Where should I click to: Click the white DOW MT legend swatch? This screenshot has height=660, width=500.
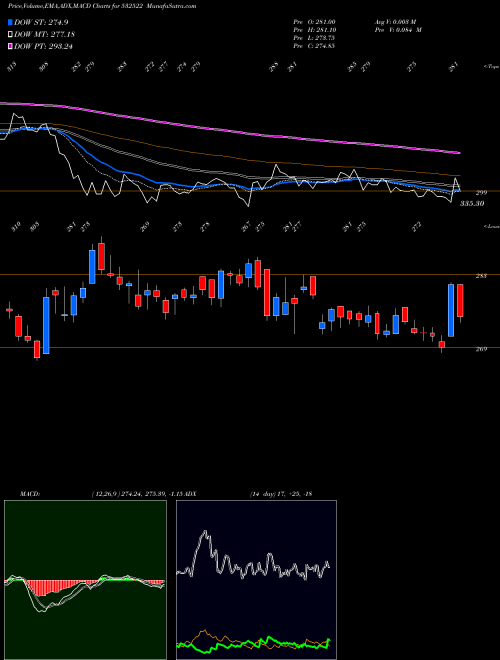pos(10,35)
